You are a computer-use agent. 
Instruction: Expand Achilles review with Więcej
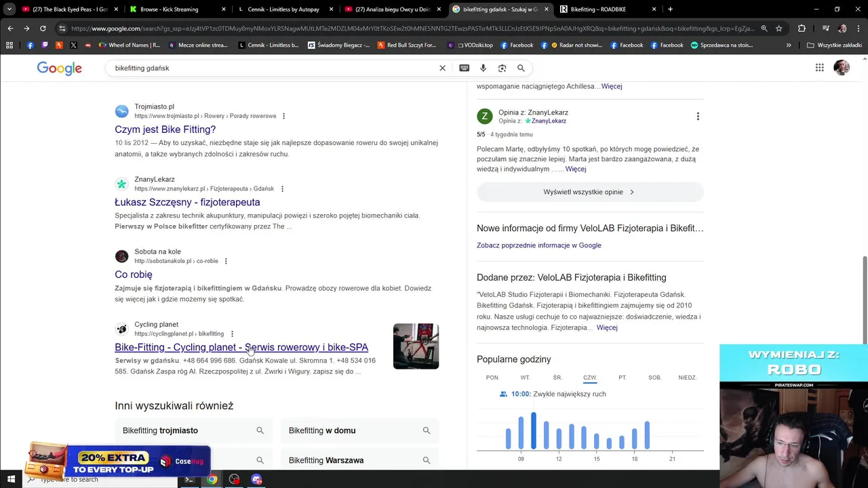tap(612, 86)
